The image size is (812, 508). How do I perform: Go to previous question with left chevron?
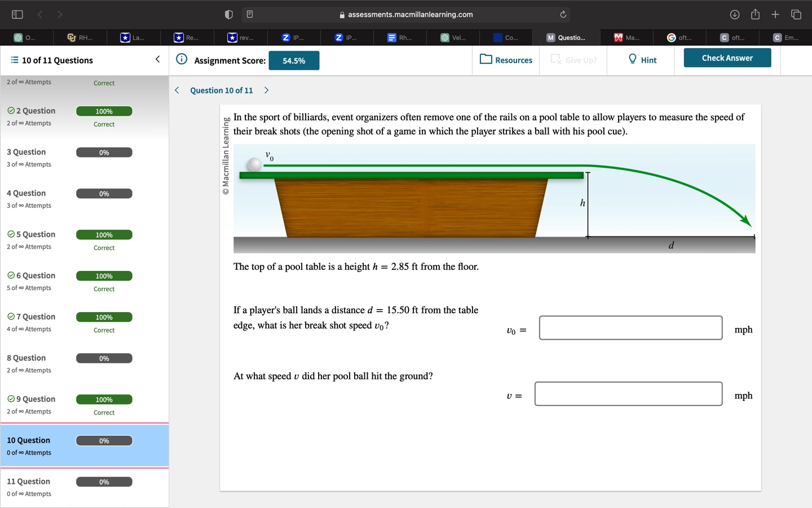click(176, 90)
